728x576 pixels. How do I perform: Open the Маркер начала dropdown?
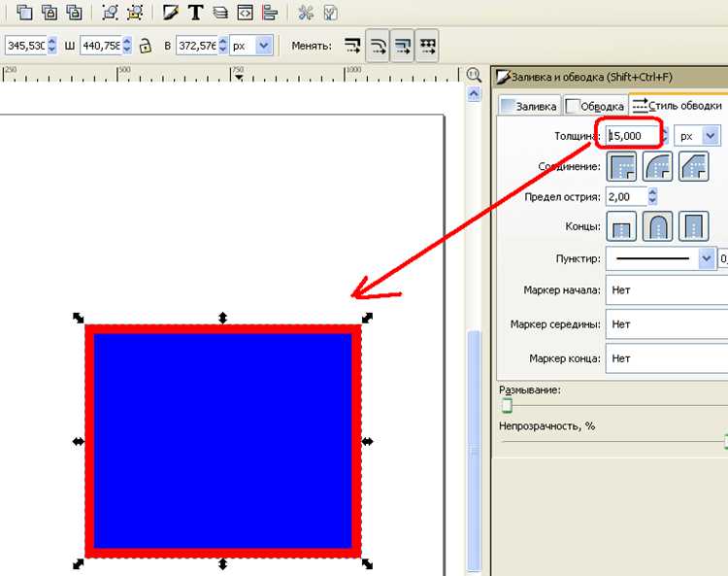(667, 290)
